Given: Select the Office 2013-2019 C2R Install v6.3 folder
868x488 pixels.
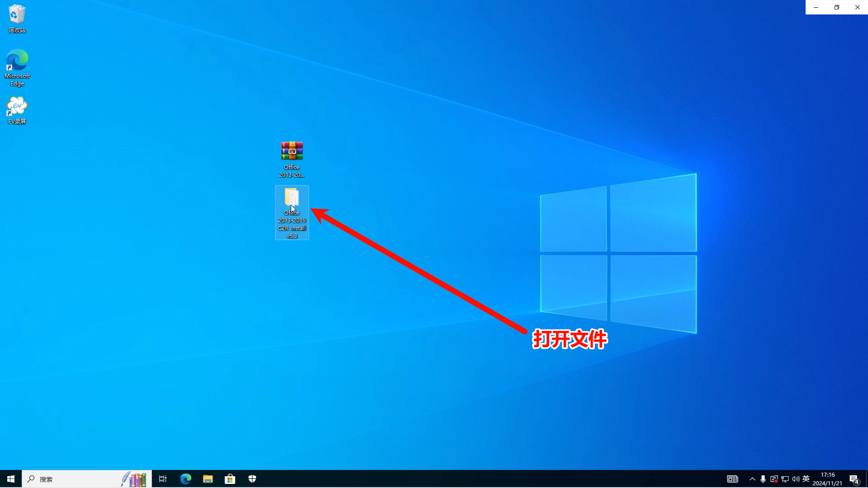Looking at the screenshot, I should [292, 212].
